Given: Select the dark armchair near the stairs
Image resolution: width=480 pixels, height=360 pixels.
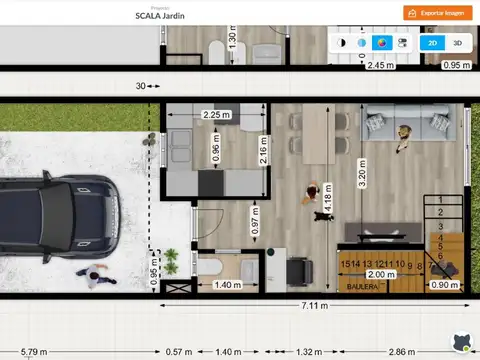Looking at the screenshot, I should click(x=299, y=271).
